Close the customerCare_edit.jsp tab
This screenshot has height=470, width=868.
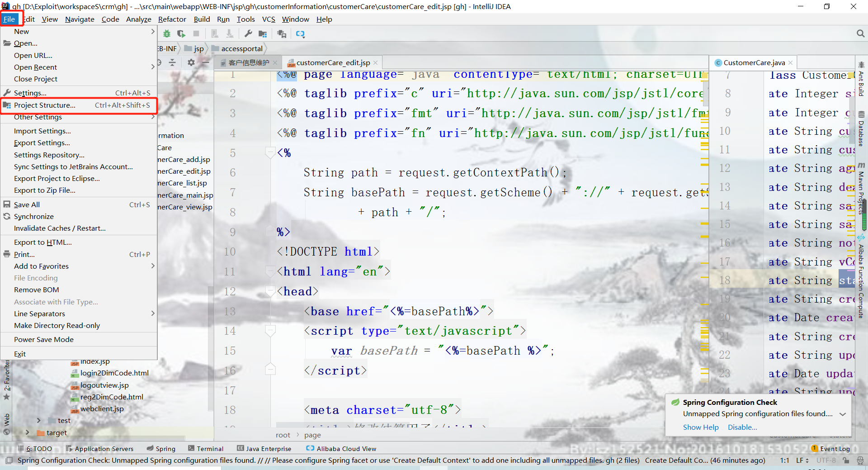click(x=376, y=63)
